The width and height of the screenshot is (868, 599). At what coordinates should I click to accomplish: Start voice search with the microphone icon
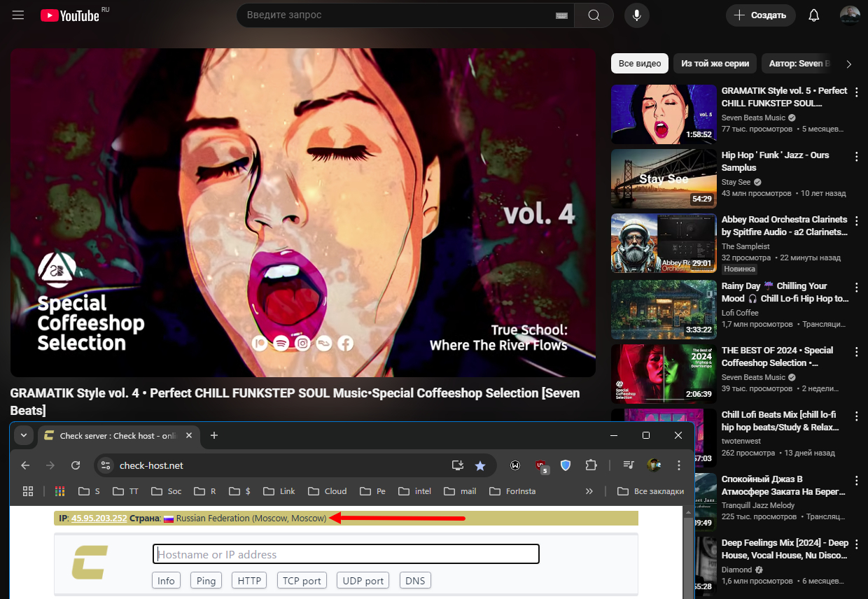(636, 15)
